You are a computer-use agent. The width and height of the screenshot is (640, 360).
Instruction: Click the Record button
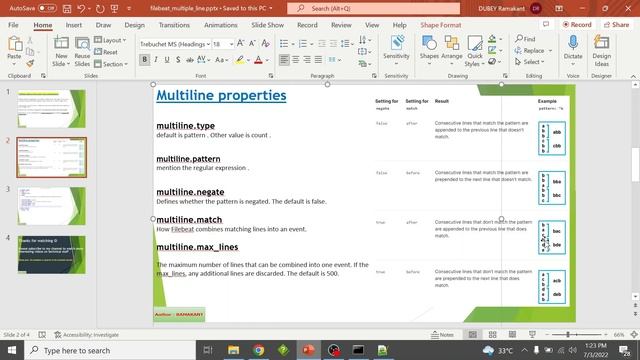[x=577, y=24]
